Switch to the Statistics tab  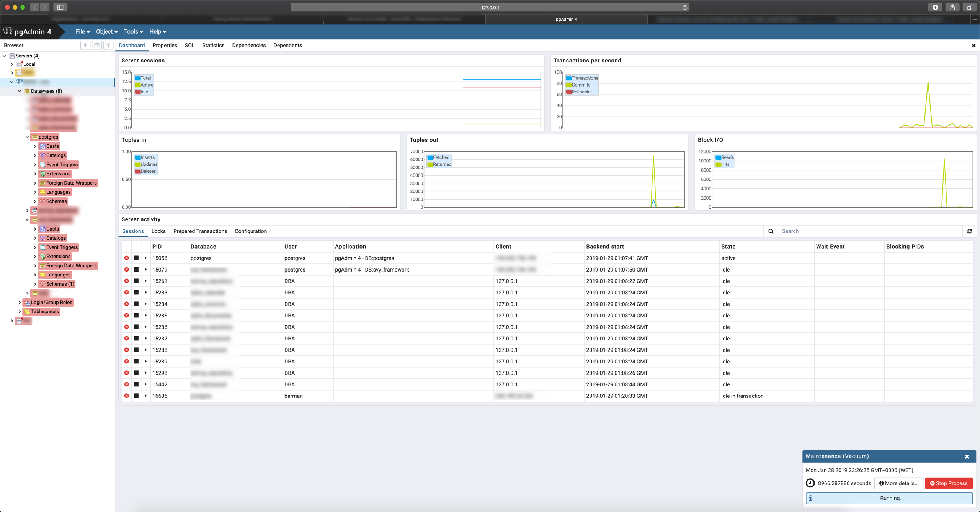tap(213, 46)
